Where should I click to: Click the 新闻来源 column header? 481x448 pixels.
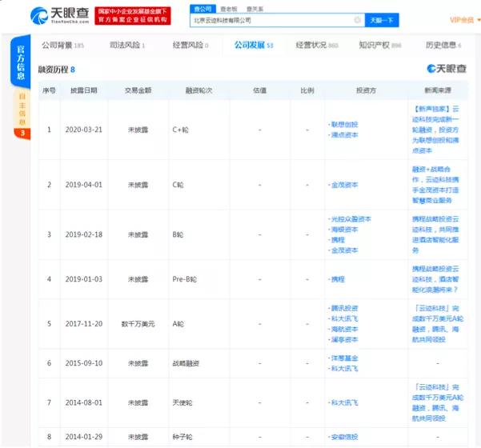point(438,90)
